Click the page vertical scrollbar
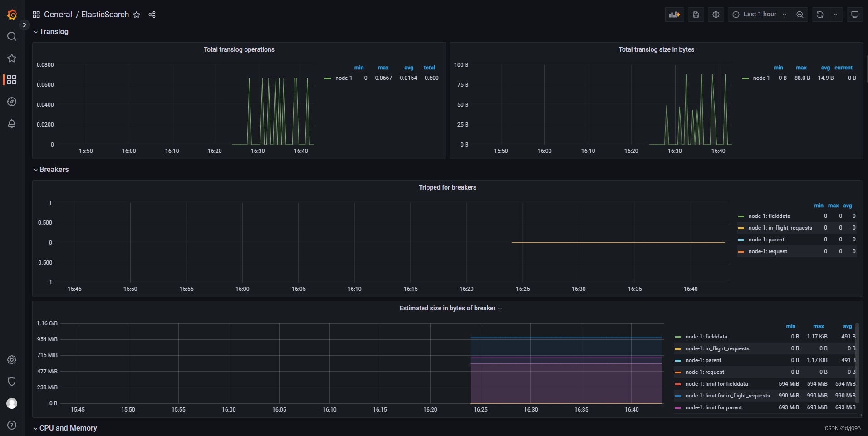The width and height of the screenshot is (868, 436). click(x=867, y=68)
